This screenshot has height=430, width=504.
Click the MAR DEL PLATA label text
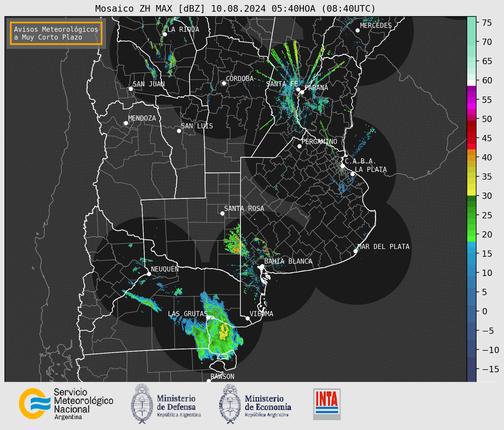384,246
